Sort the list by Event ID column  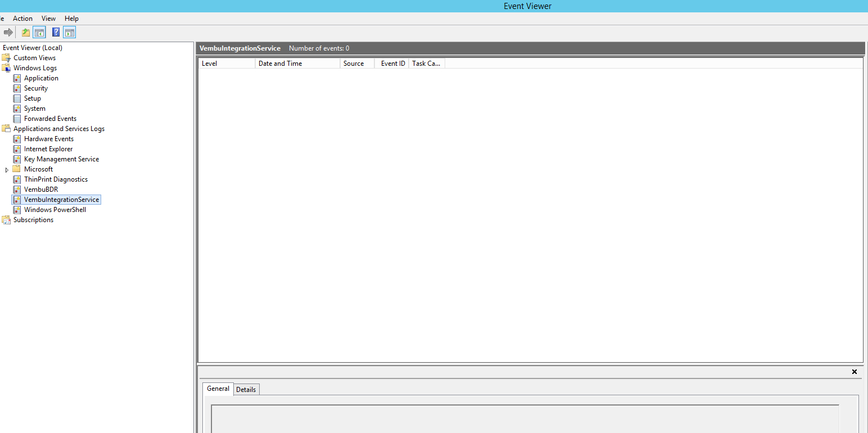[x=392, y=64]
